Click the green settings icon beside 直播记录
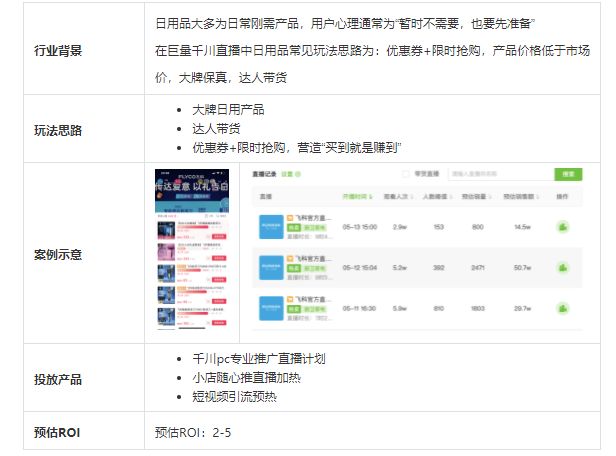 [297, 174]
